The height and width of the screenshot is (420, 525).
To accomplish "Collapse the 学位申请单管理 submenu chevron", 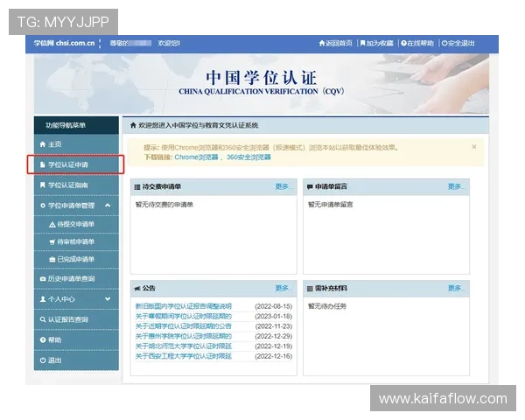I will (x=108, y=206).
